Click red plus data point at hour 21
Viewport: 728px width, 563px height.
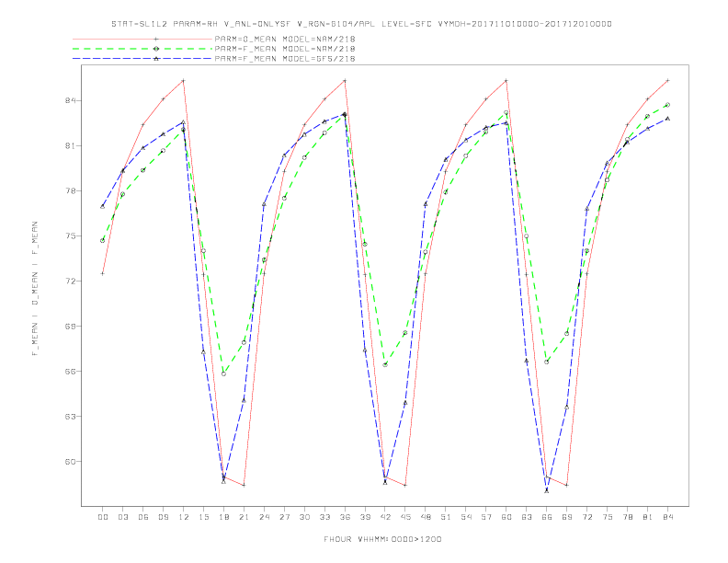pos(244,485)
